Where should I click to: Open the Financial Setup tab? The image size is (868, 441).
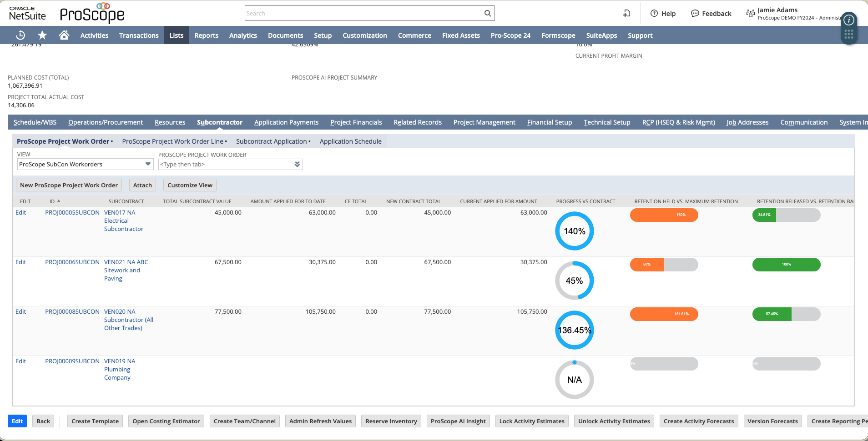pyautogui.click(x=549, y=122)
